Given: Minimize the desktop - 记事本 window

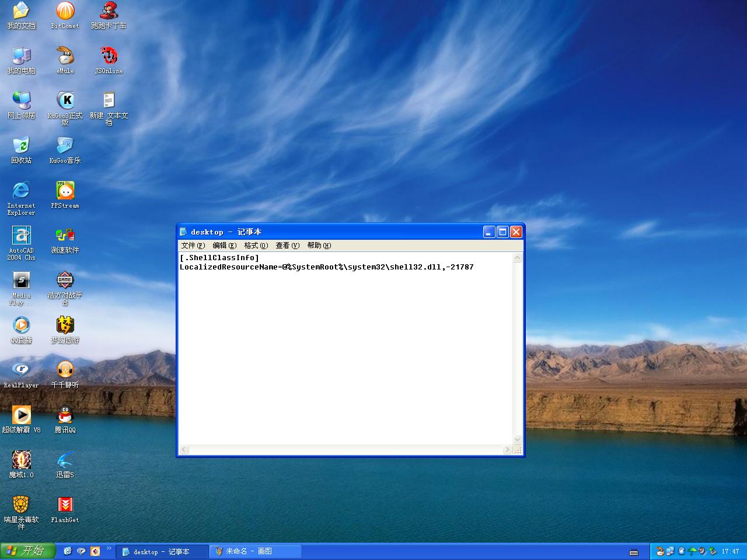Looking at the screenshot, I should 490,232.
